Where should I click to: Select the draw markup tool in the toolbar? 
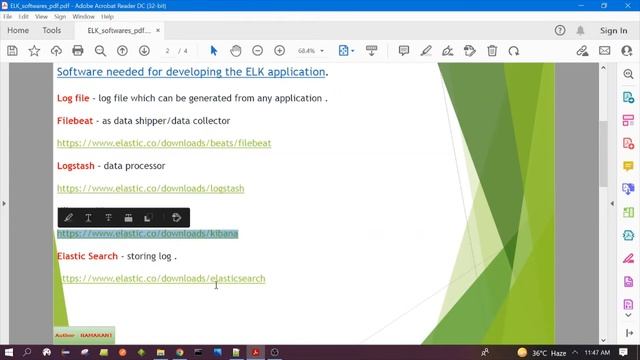click(448, 51)
